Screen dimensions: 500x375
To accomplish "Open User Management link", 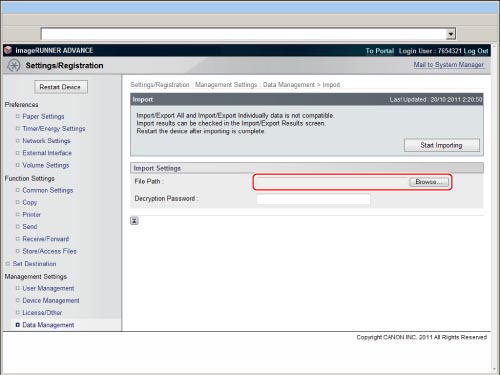I will click(48, 288).
